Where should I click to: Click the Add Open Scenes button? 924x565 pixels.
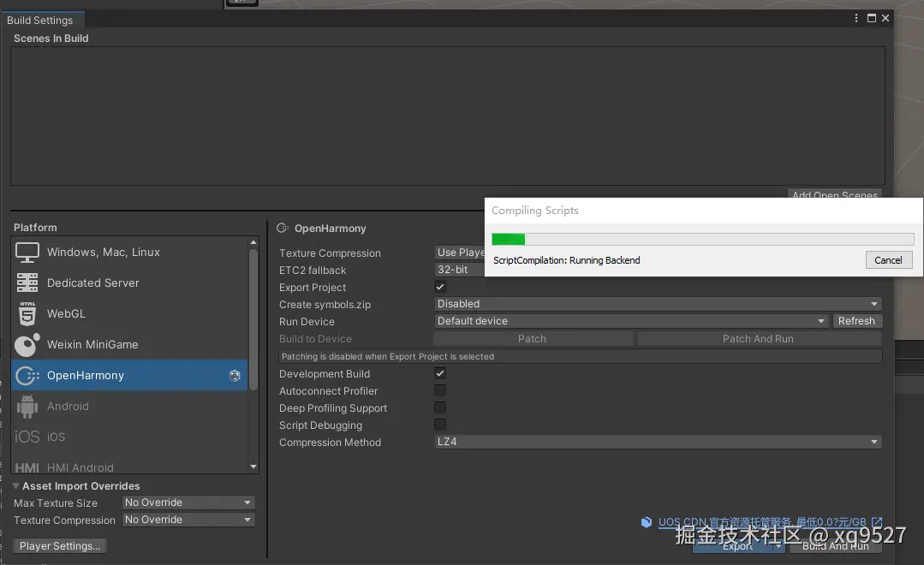click(x=835, y=193)
